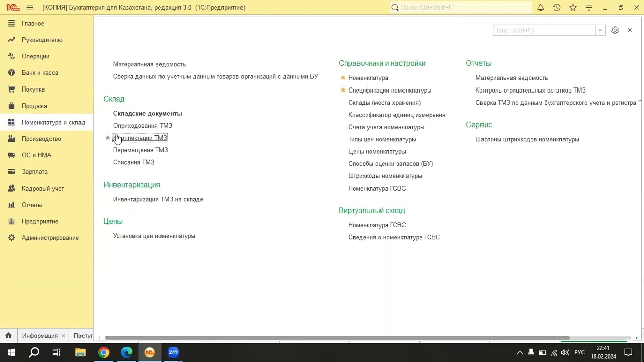Open Сведения о номенклатуре ГСВС

394,237
